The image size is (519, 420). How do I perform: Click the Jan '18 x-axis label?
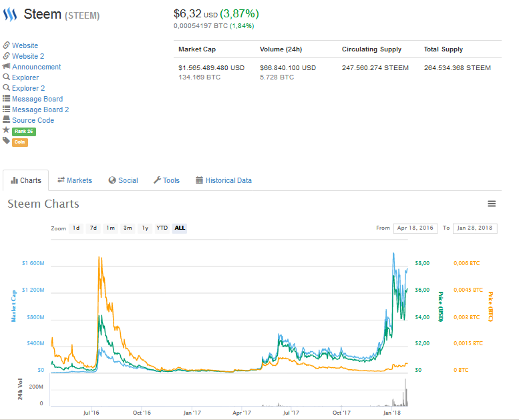(392, 413)
